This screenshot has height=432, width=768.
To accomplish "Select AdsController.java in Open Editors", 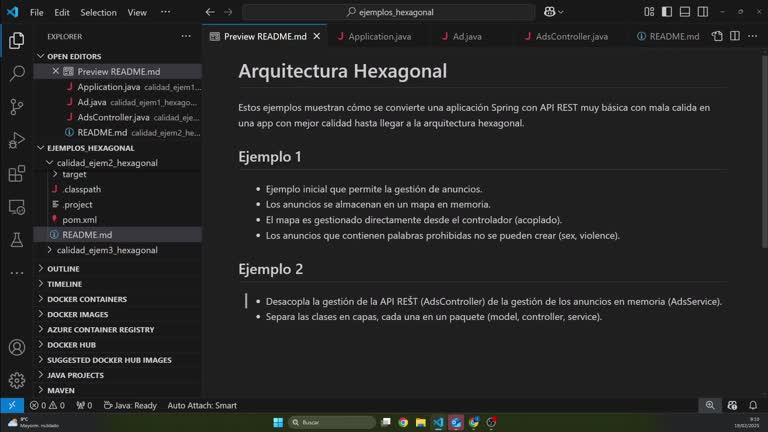I will pyautogui.click(x=118, y=117).
